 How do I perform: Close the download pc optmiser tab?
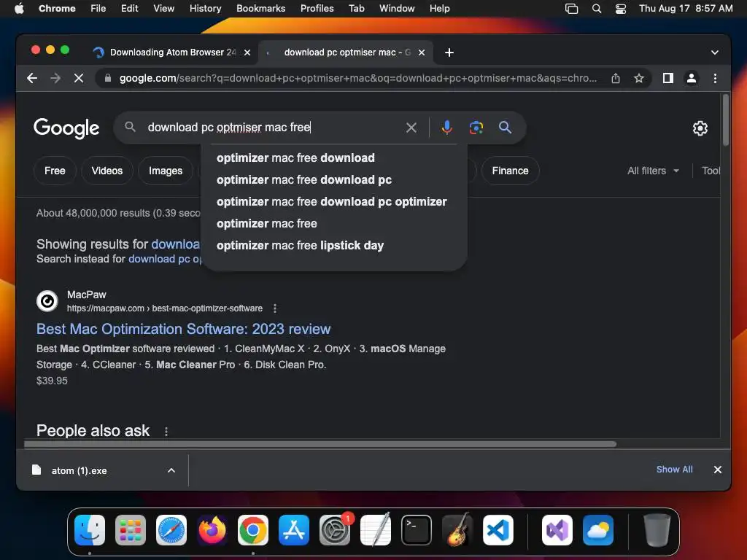tap(422, 52)
